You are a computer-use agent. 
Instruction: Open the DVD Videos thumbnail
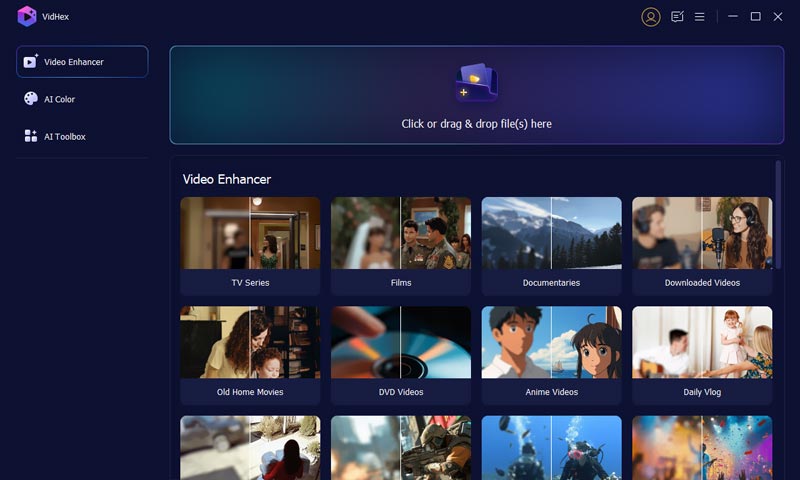tap(401, 342)
